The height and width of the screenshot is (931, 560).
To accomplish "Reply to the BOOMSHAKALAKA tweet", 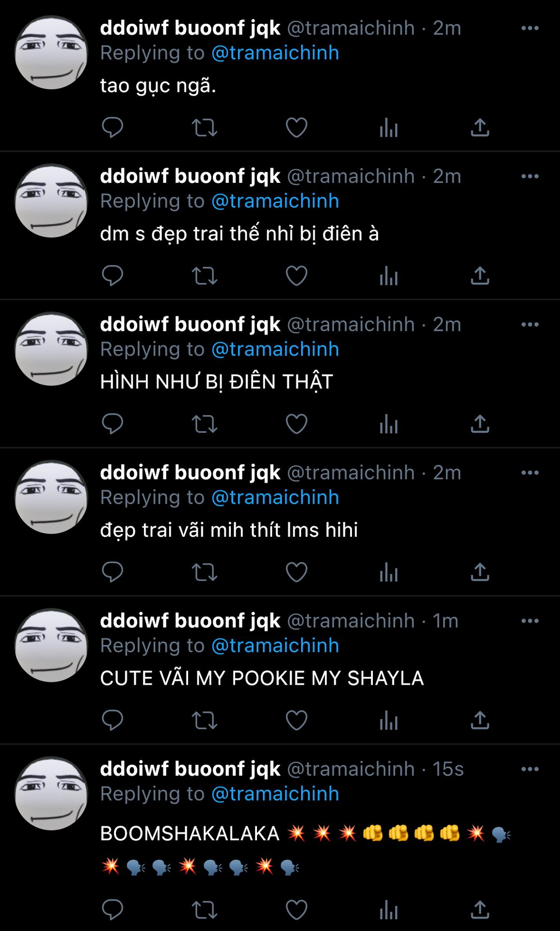I will (x=112, y=910).
